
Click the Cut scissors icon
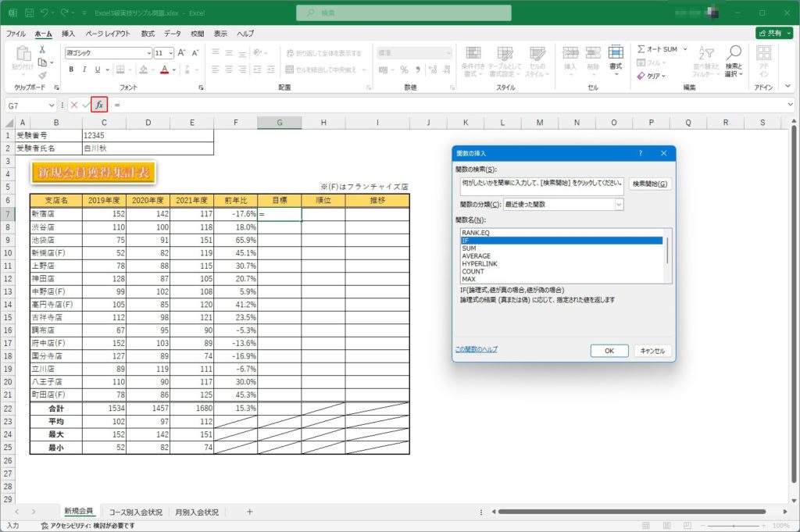pos(42,49)
